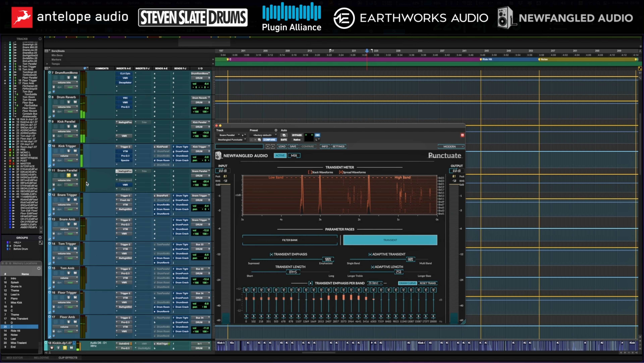
Task: Click the red target icon in plugin header
Action: tap(462, 135)
